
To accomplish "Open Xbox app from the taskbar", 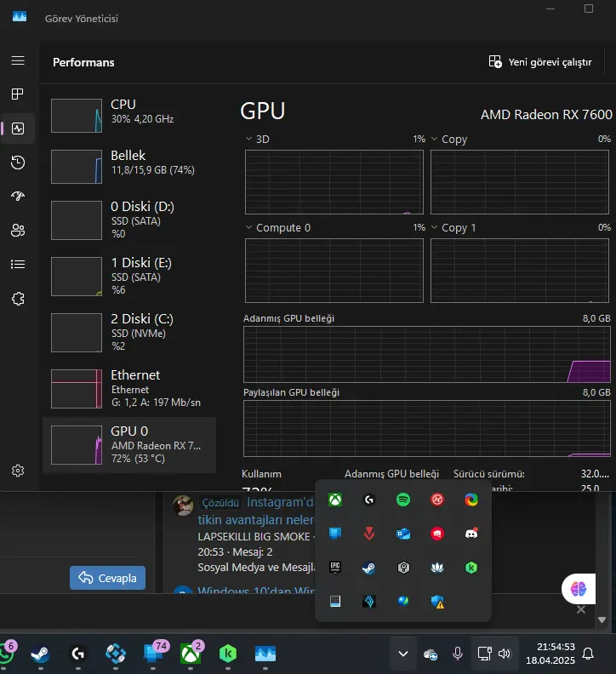I will [191, 654].
